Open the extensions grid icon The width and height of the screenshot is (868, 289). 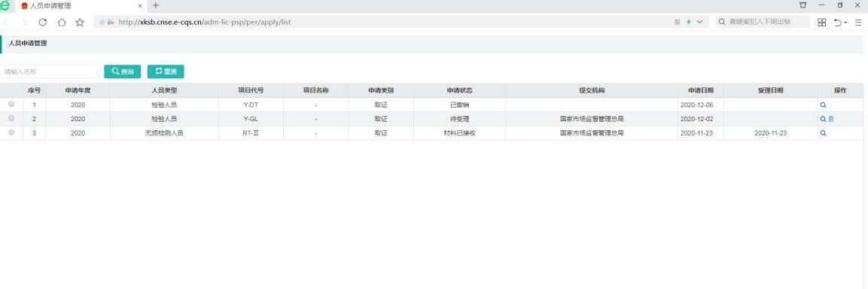[821, 22]
